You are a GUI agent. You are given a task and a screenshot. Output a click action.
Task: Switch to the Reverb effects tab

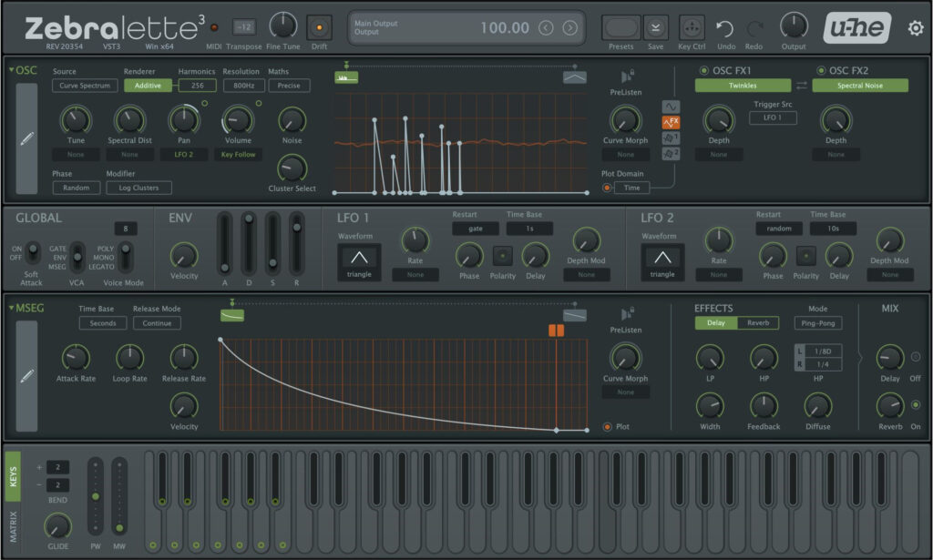(x=758, y=323)
